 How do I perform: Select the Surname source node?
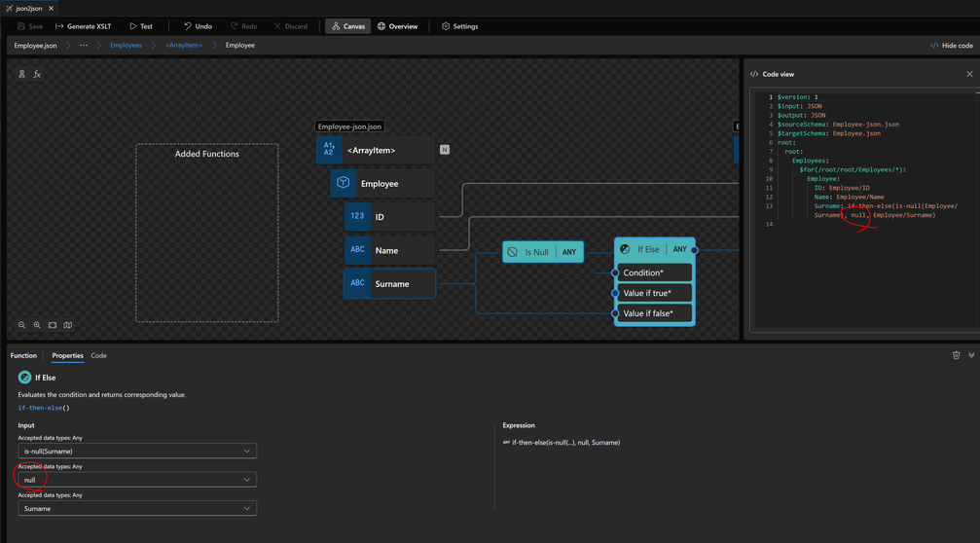pyautogui.click(x=389, y=284)
